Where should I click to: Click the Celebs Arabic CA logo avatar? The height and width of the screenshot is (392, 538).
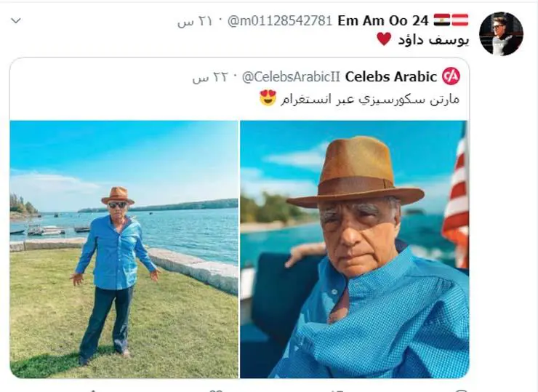click(451, 76)
